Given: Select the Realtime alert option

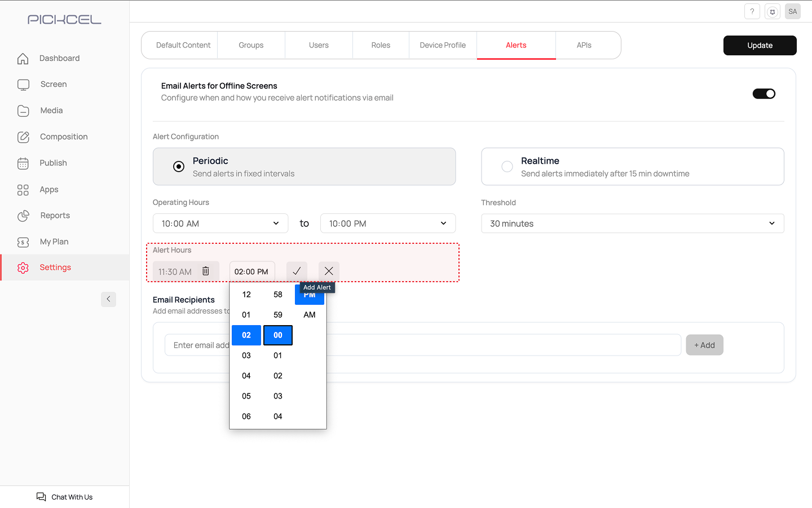Looking at the screenshot, I should pos(507,167).
